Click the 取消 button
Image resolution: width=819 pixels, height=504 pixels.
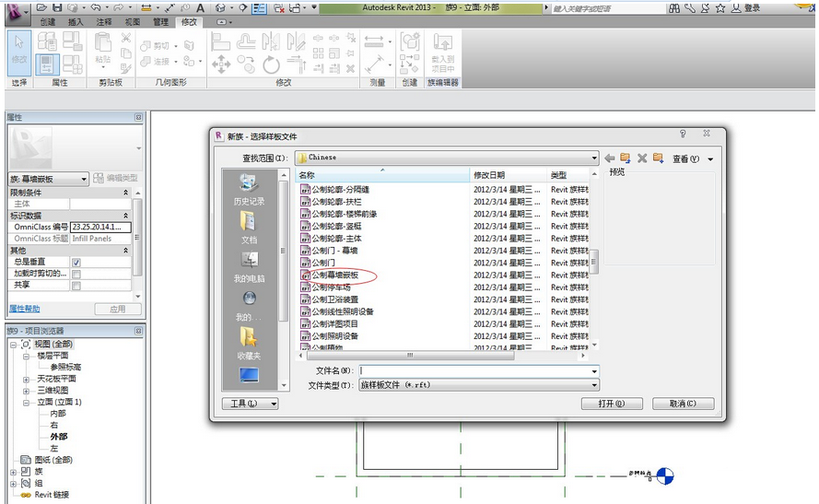pos(683,404)
